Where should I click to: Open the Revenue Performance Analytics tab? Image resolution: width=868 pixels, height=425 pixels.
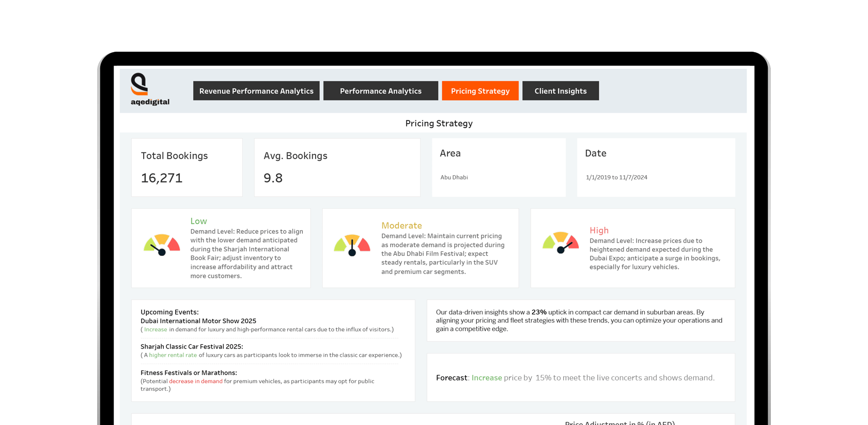(x=256, y=91)
